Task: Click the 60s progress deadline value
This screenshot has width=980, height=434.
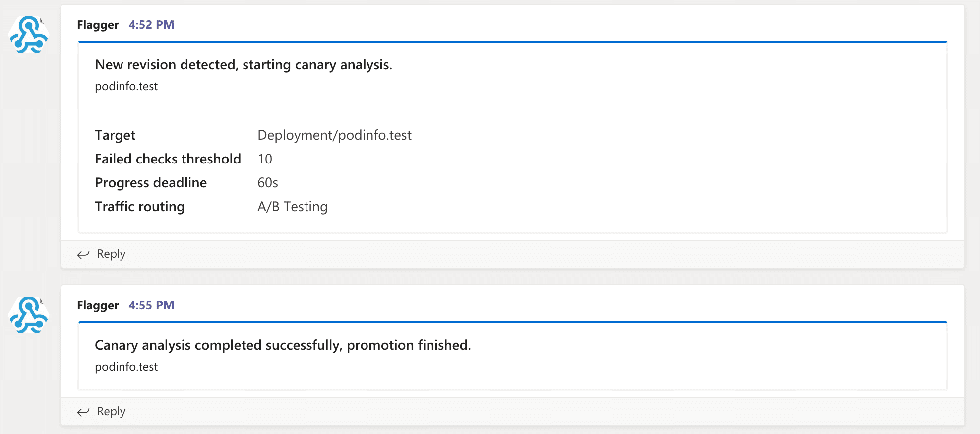Action: click(267, 182)
